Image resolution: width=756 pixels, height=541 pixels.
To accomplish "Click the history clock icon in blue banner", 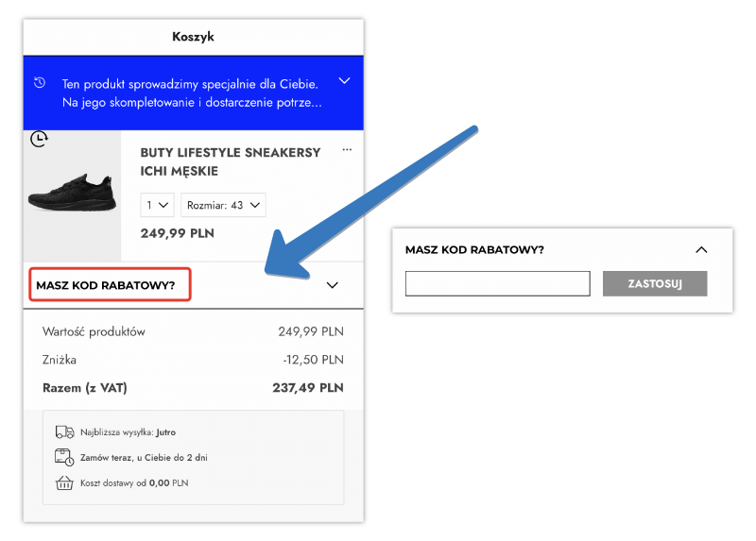I will pos(40,83).
